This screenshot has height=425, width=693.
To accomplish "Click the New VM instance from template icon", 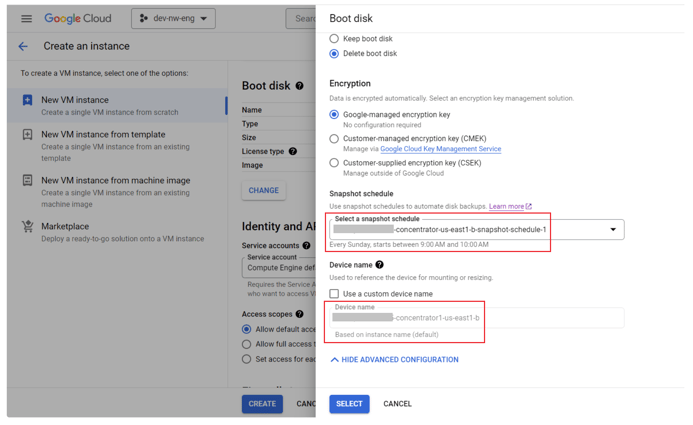I will [28, 135].
